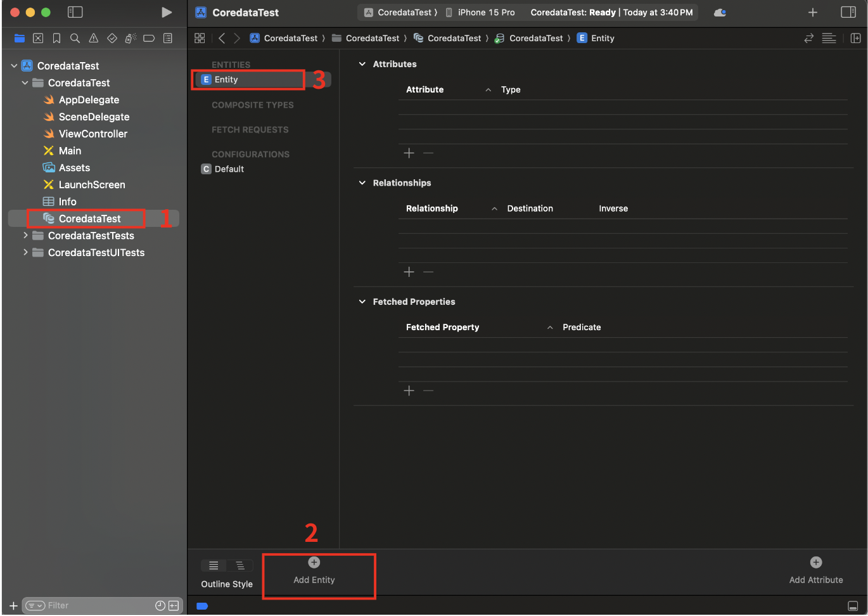Add relationship with plus under Relationships table
The height and width of the screenshot is (616, 868).
pyautogui.click(x=409, y=272)
